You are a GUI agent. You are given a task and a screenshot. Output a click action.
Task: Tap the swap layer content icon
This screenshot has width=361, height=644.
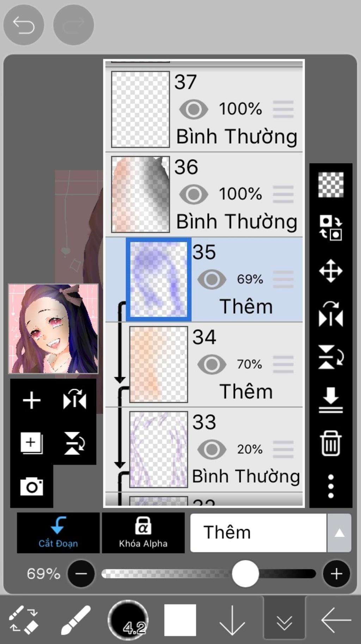coord(331,228)
